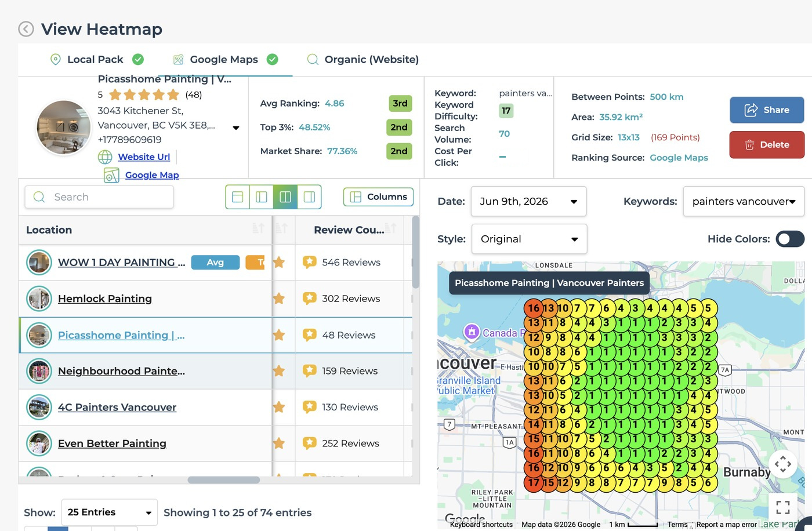The width and height of the screenshot is (812, 531).
Task: Click the blue Avg badge on WOW row
Action: tap(215, 263)
